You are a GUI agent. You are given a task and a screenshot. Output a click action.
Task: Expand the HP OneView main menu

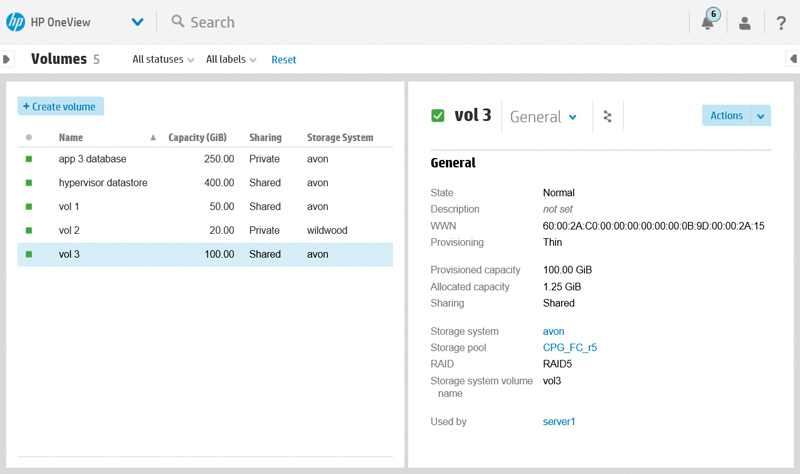(137, 22)
